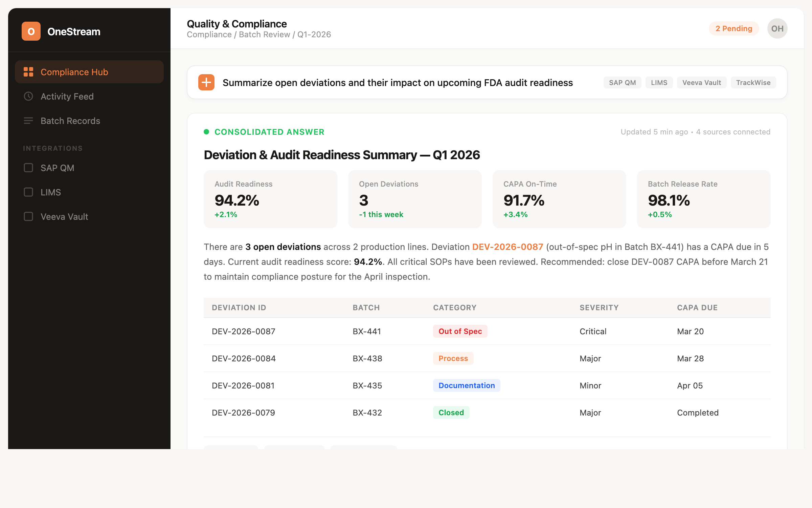Click the Compliance Hub grid icon

28,72
